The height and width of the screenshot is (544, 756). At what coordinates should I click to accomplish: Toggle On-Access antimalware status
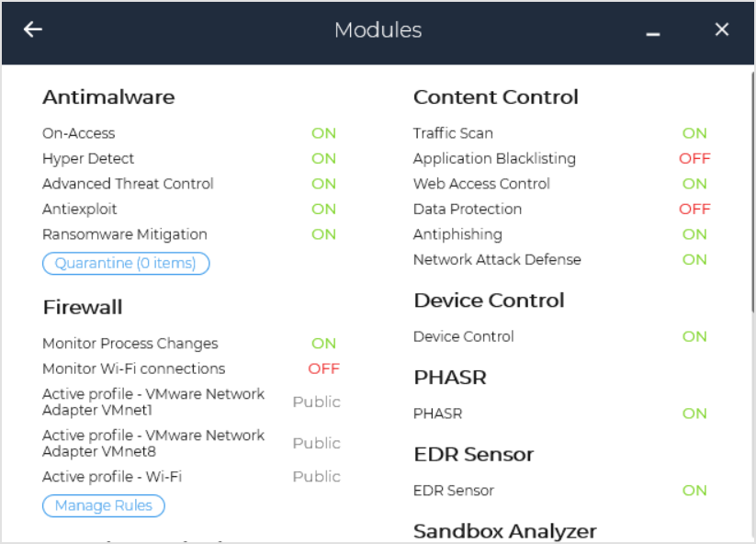coord(323,133)
